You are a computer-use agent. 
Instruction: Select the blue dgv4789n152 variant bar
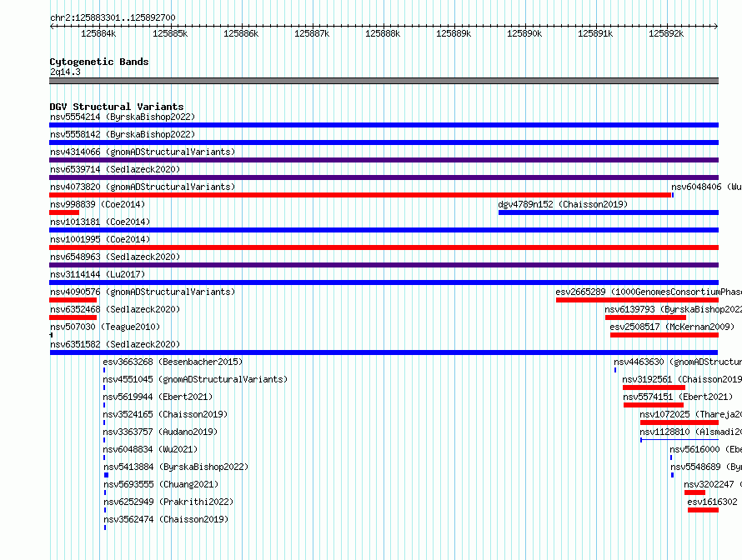pyautogui.click(x=609, y=212)
